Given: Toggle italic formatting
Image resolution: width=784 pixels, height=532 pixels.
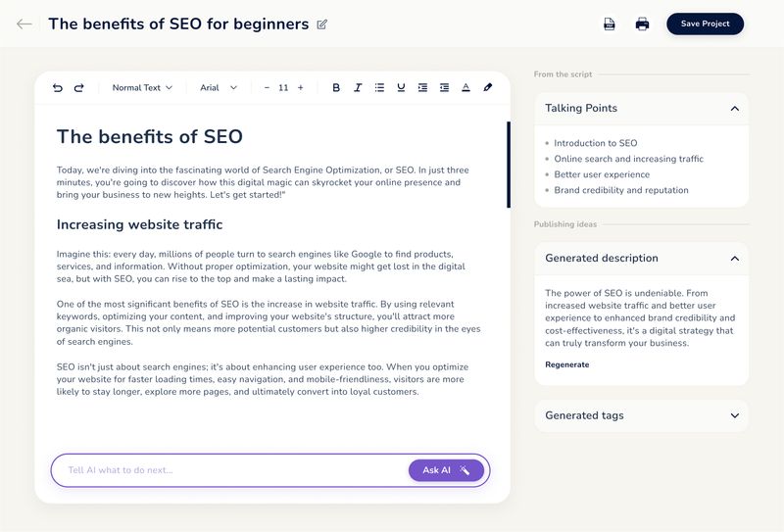Looking at the screenshot, I should pyautogui.click(x=358, y=88).
